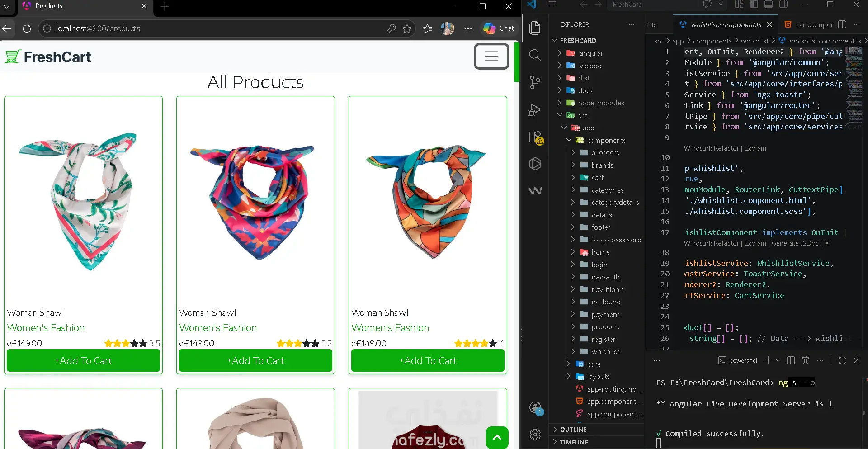
Task: Click the FreshCard command center search box
Action: click(653, 5)
